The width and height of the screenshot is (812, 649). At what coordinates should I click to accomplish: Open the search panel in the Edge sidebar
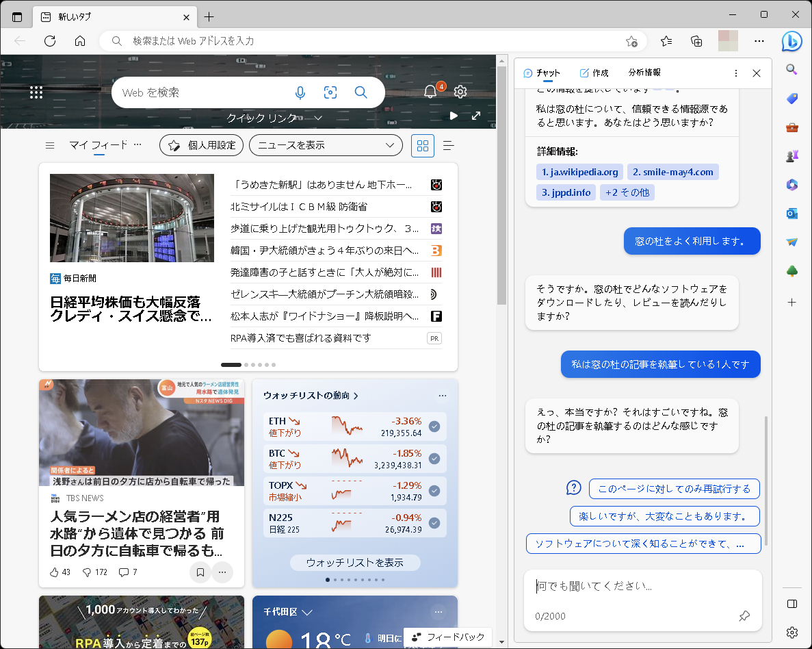tap(791, 69)
